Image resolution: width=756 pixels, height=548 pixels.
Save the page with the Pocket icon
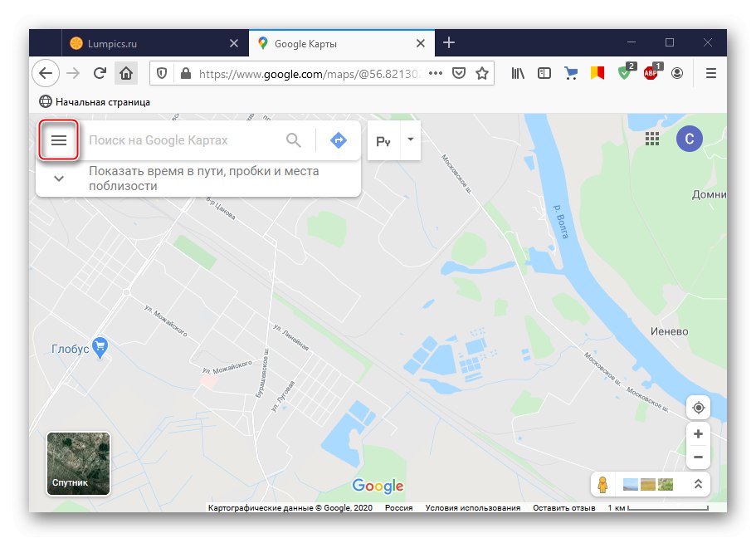459,73
